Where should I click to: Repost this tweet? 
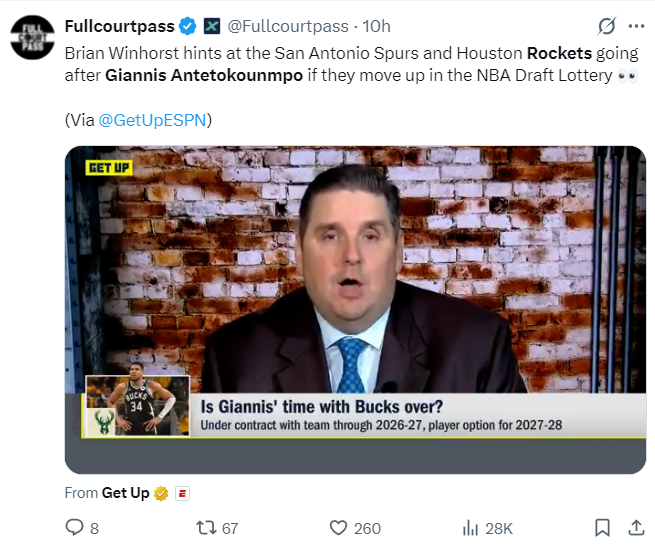click(206, 528)
